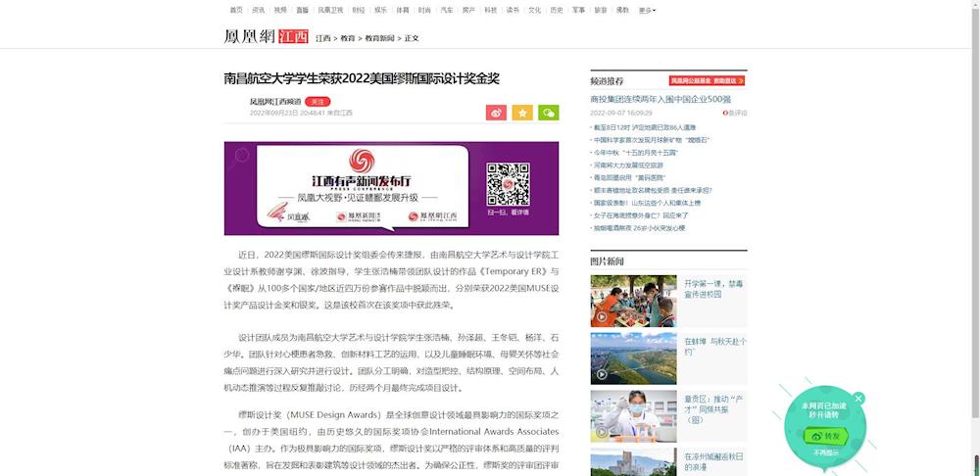Click the Phoenix 凤凰网 logo
The width and height of the screenshot is (980, 476).
(250, 37)
